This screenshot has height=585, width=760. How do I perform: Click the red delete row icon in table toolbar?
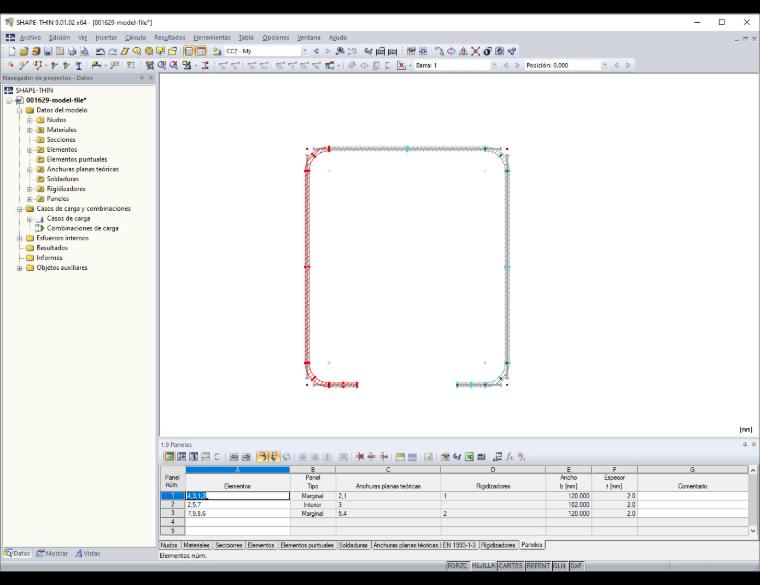click(360, 457)
